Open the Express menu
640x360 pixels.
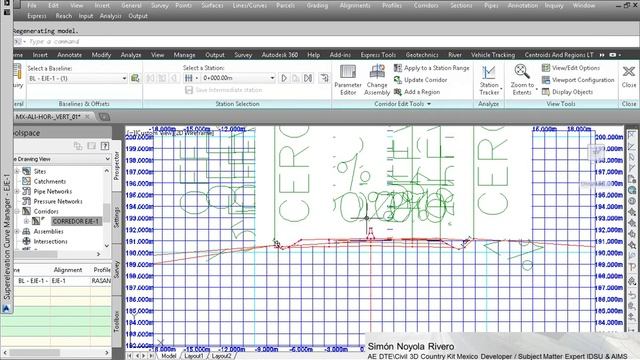(x=37, y=16)
